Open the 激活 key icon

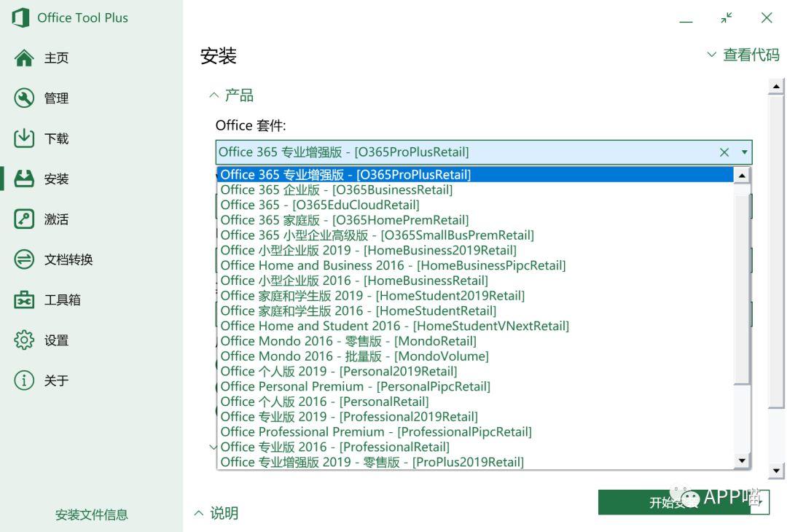point(24,219)
